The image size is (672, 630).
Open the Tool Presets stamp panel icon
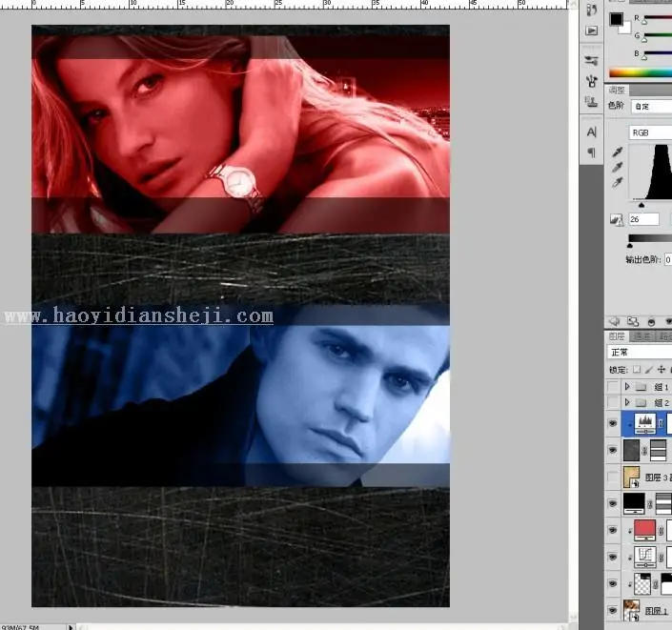click(x=591, y=101)
